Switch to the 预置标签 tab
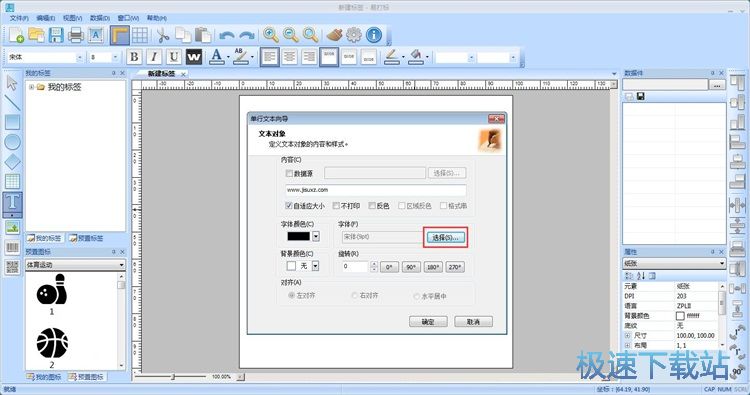 tap(86, 238)
